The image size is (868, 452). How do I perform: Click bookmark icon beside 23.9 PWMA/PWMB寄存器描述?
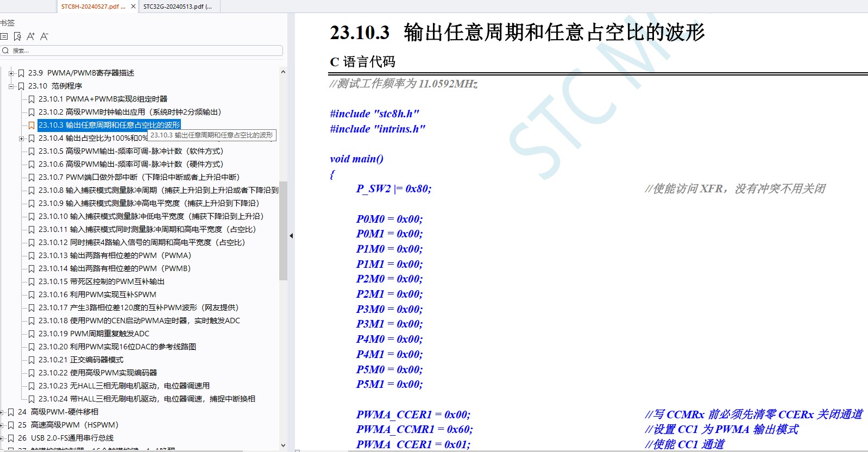pyautogui.click(x=21, y=73)
